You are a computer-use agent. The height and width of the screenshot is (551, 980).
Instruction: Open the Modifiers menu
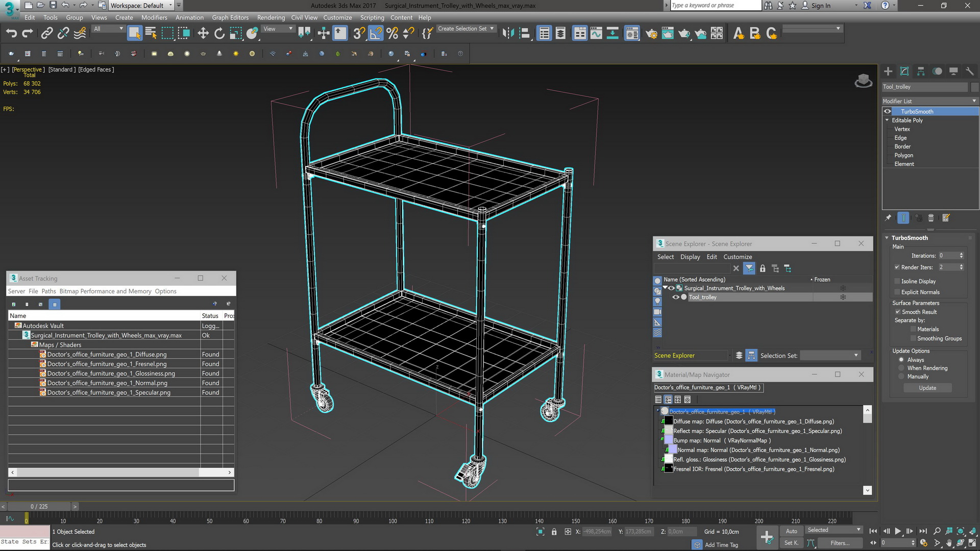(154, 17)
